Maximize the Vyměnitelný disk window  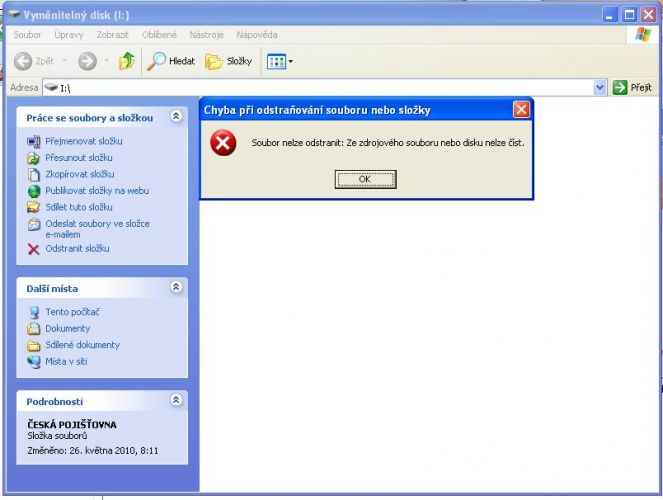click(x=629, y=15)
